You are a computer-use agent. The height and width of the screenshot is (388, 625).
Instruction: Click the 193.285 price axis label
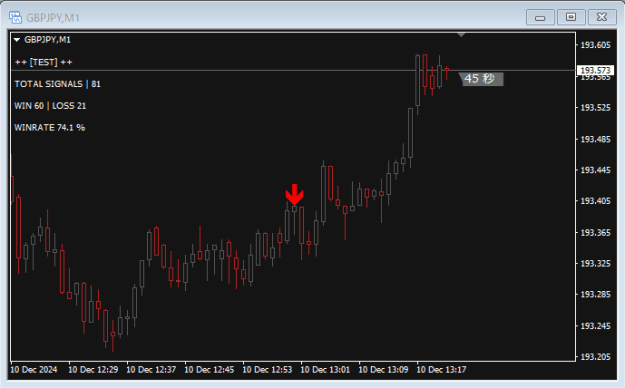[595, 294]
